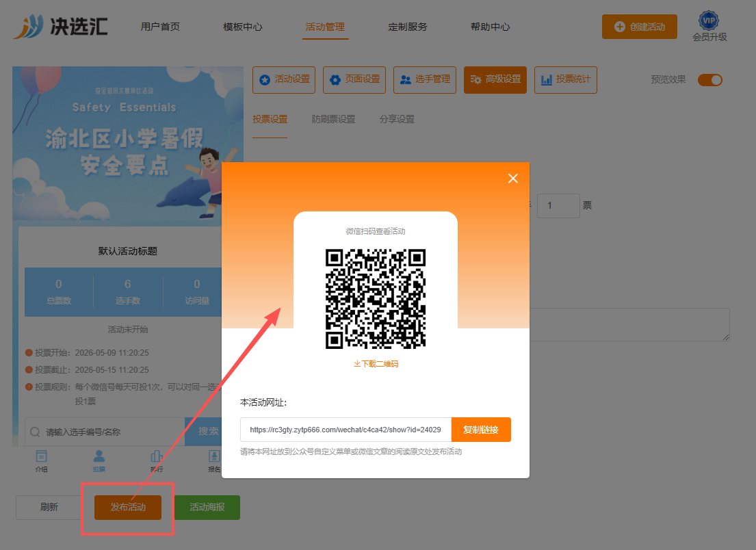Click 投票开始: 2026-05-09 11:20:25 line
The width and height of the screenshot is (756, 550).
[88, 353]
